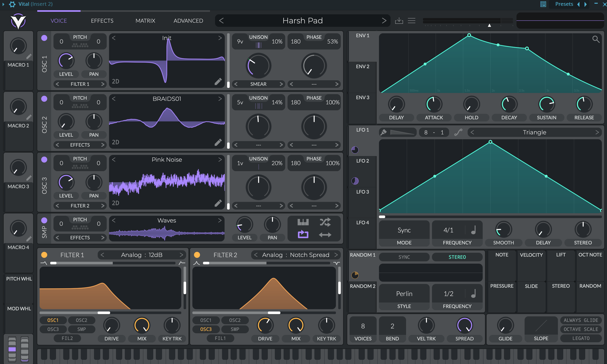Toggle FILTER 2 on/off power button
The width and height of the screenshot is (607, 364).
click(197, 255)
